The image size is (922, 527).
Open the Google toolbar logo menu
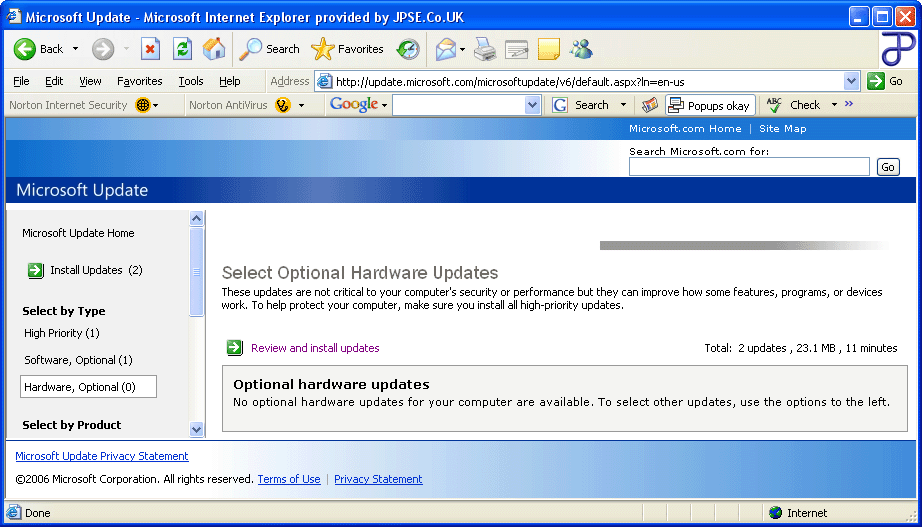(358, 105)
